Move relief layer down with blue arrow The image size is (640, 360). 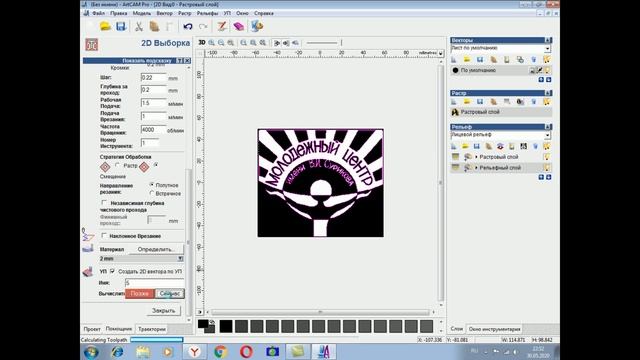(x=549, y=177)
